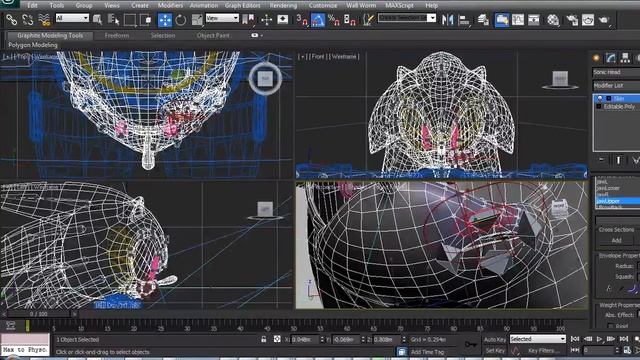This screenshot has width=640, height=360.
Task: Toggle the Percent Snap button
Action: click(333, 20)
